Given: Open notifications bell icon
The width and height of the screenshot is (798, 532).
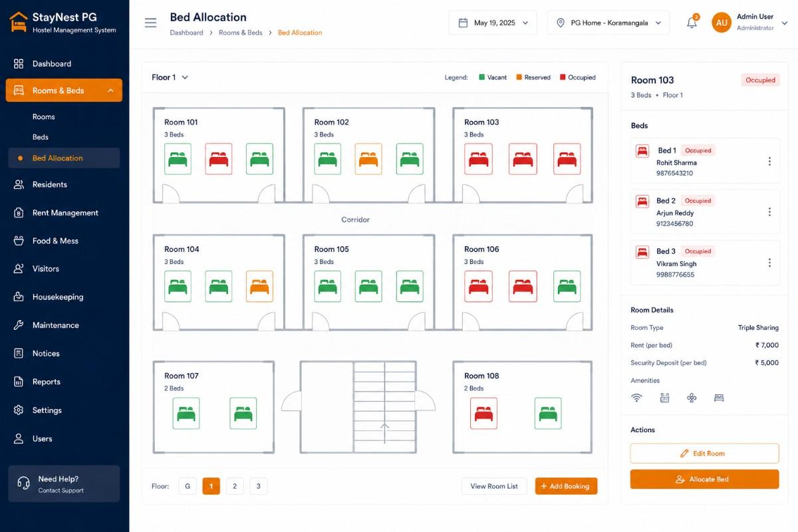Looking at the screenshot, I should pos(692,23).
